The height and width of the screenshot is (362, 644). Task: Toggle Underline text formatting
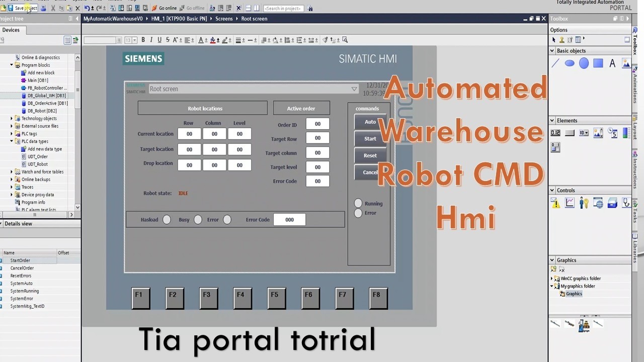pos(159,40)
